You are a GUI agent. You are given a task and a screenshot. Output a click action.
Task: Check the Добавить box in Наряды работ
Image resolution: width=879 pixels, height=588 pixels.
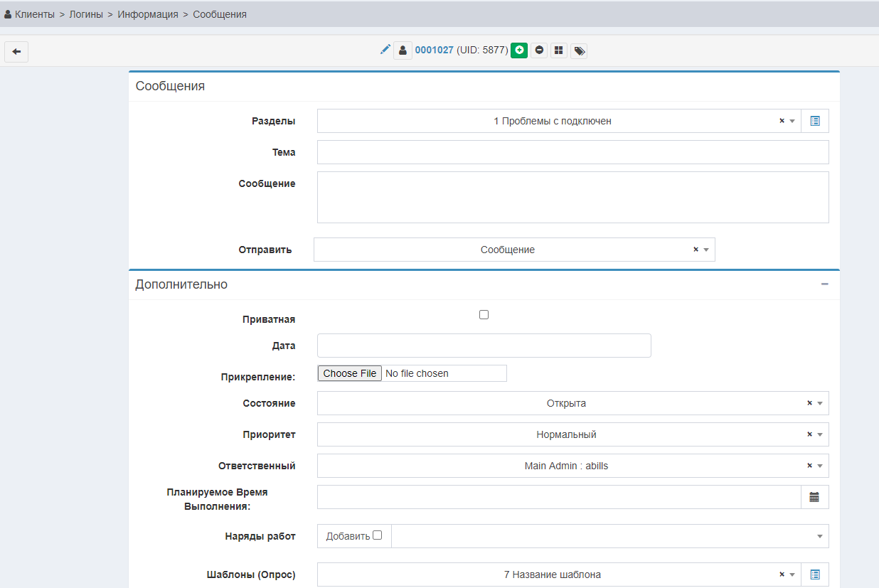coord(378,535)
